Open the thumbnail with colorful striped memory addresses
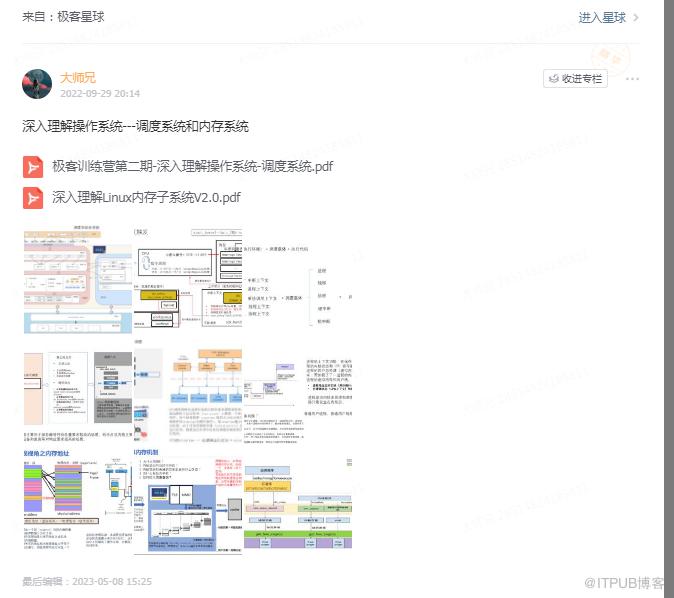This screenshot has height=598, width=674. pyautogui.click(x=78, y=500)
